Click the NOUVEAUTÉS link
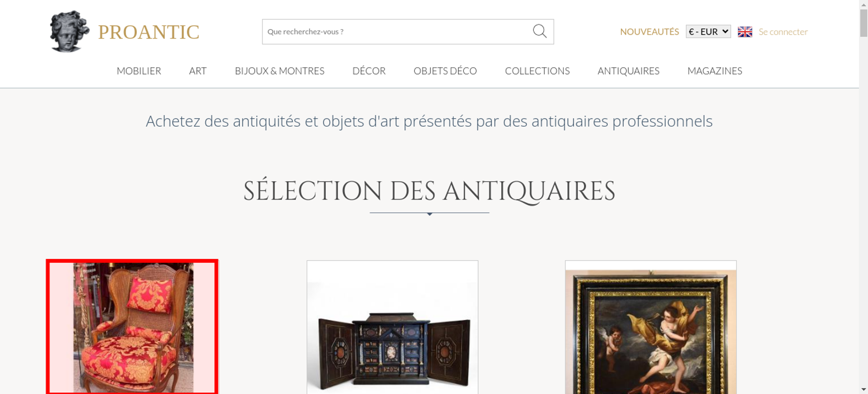The height and width of the screenshot is (394, 868). pos(649,32)
